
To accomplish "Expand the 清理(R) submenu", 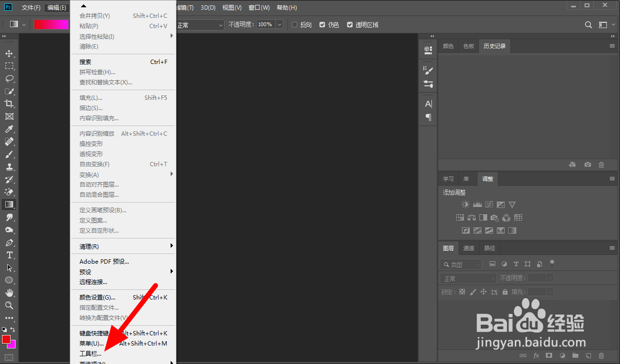I will [x=124, y=247].
